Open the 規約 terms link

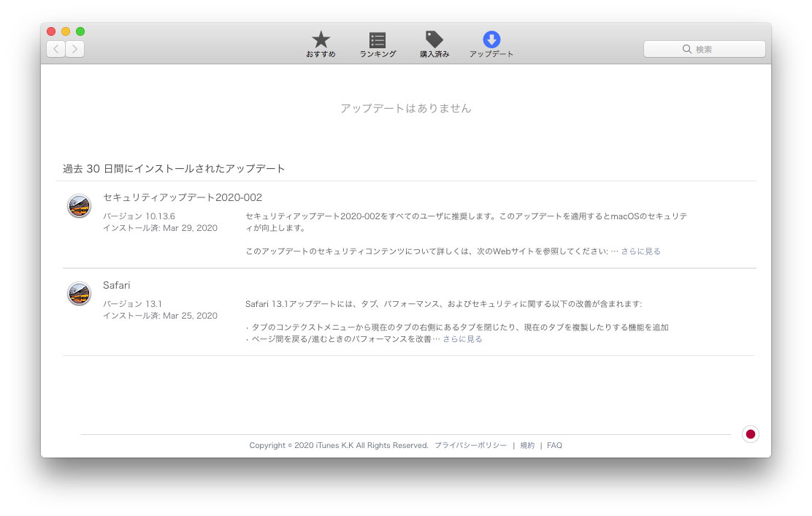527,445
